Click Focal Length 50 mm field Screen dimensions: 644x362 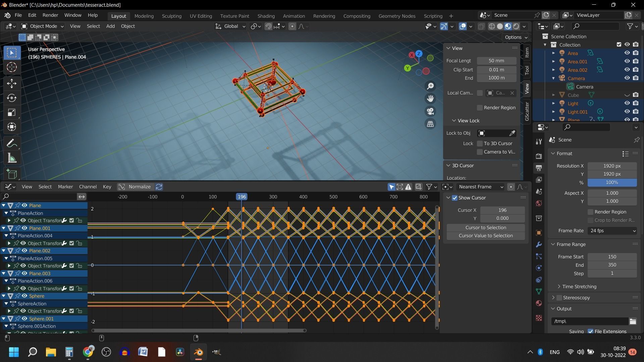496,61
